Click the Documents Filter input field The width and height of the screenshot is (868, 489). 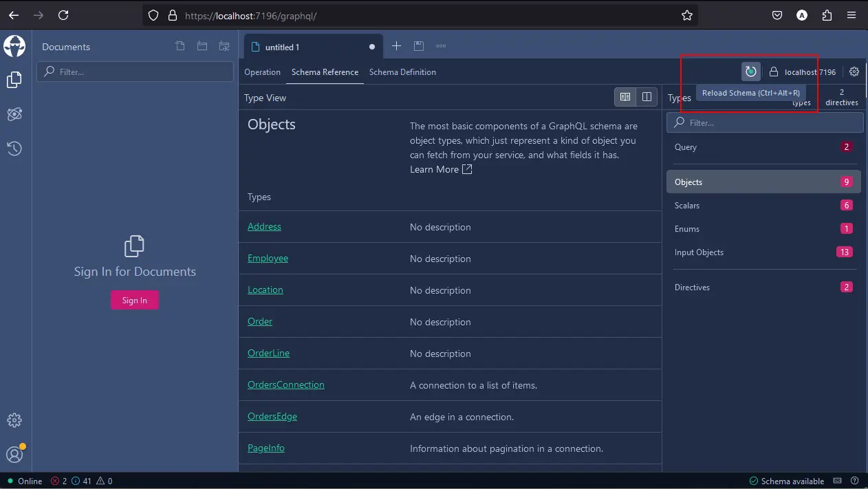point(135,72)
